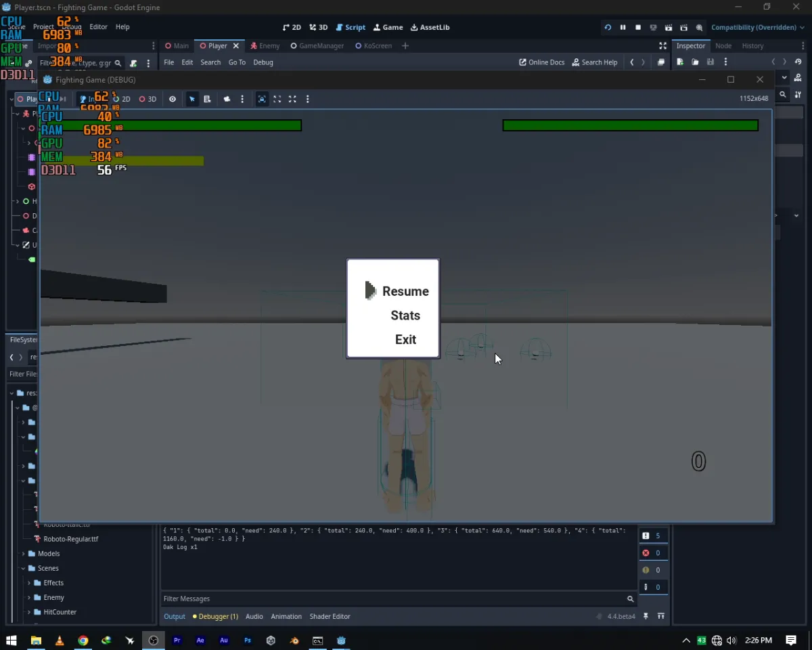812x650 pixels.
Task: Choose Exit in the pause menu
Action: click(405, 340)
